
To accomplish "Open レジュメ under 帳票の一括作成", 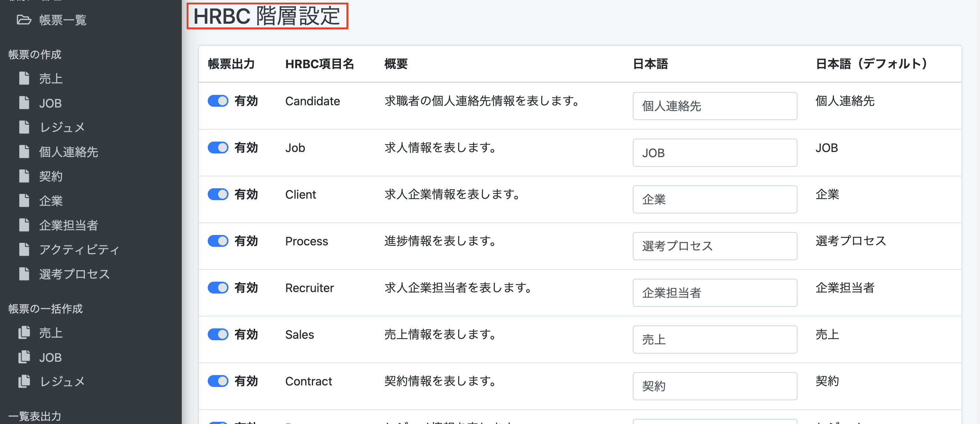I will click(62, 381).
